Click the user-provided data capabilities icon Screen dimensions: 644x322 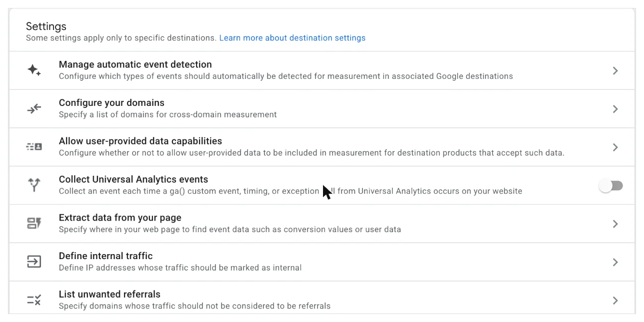coord(34,147)
